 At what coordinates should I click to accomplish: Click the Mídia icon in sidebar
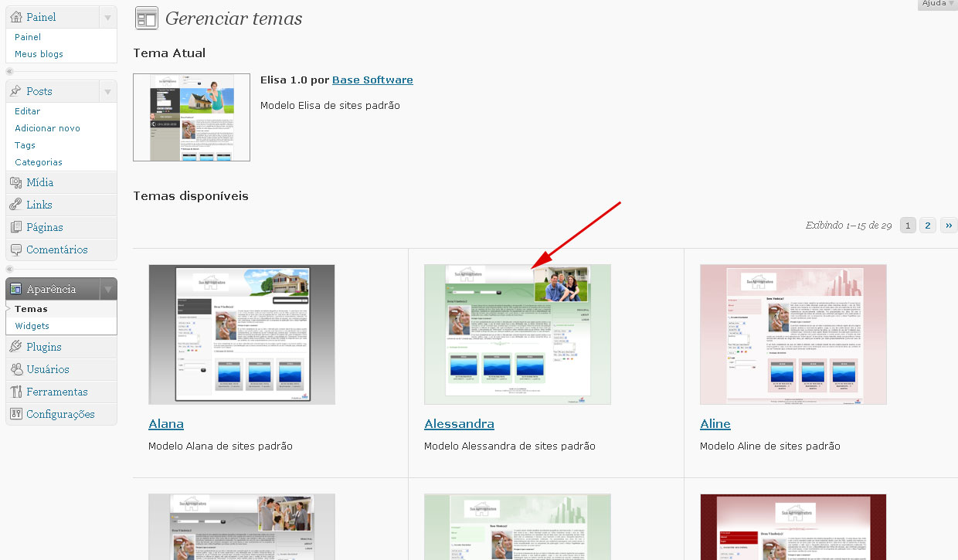click(16, 183)
